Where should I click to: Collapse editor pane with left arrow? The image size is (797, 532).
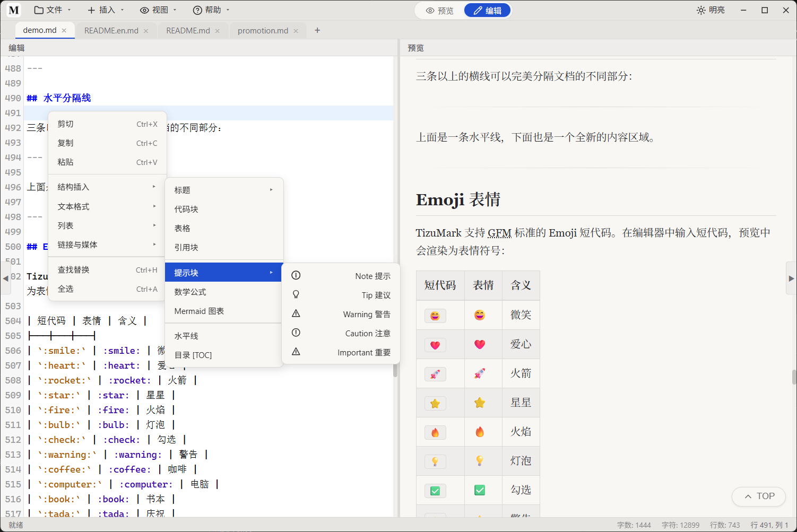[x=5, y=278]
